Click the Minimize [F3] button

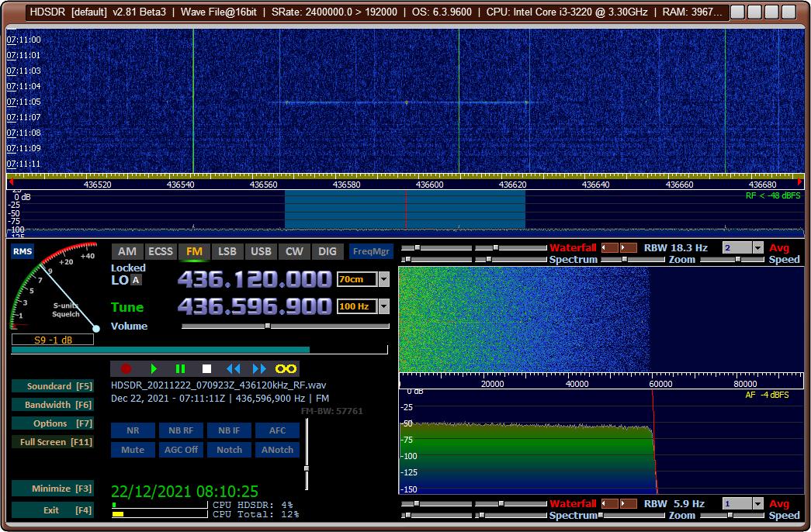pyautogui.click(x=52, y=489)
